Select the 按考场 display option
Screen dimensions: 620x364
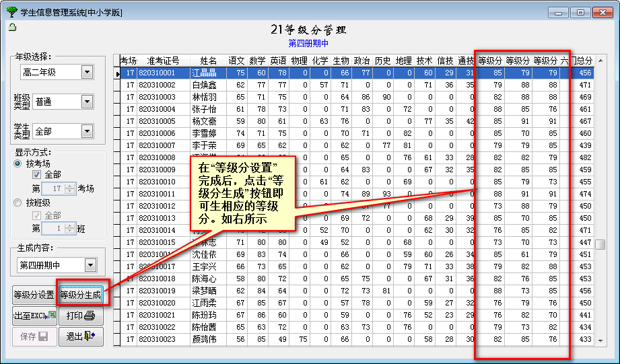(18, 163)
